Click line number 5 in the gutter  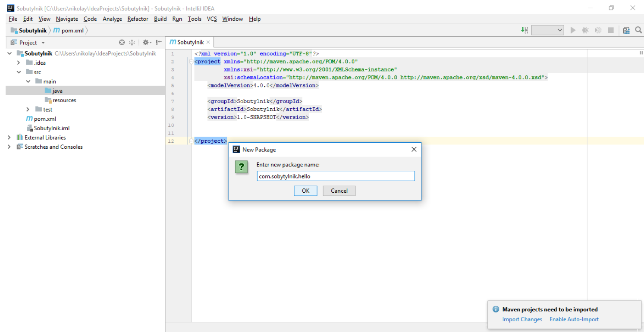point(173,85)
